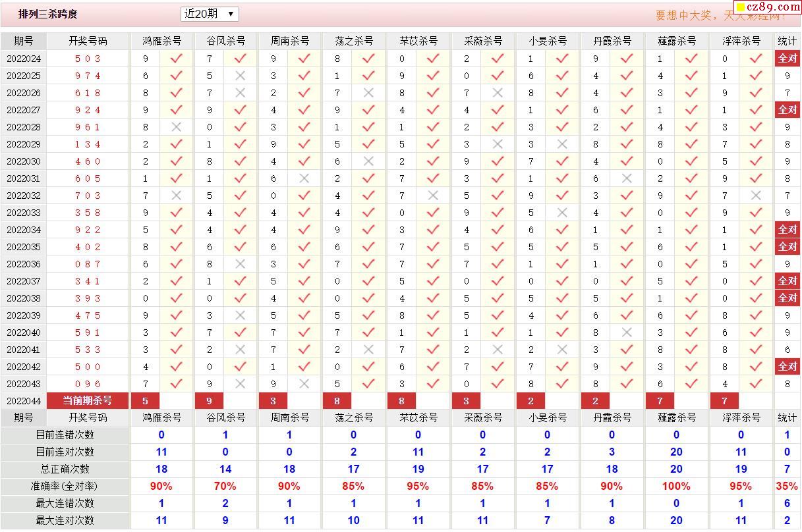Click the red check for 2022027 under 芣苡杀号

coord(433,110)
